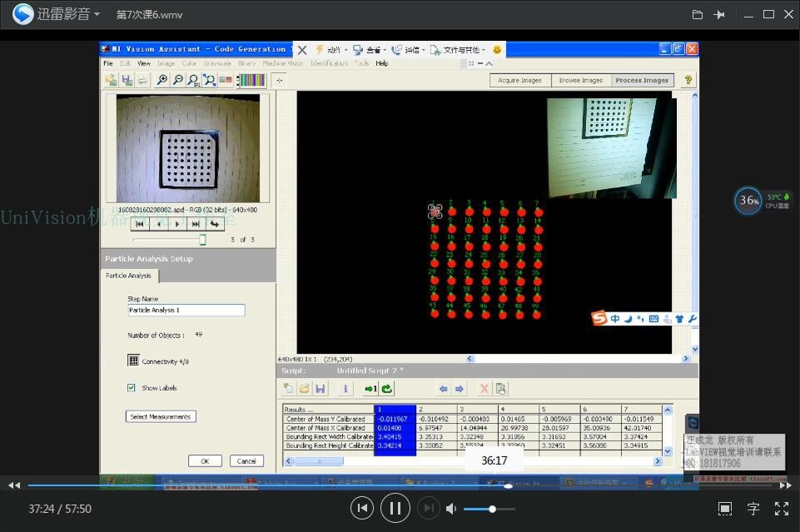Run the script once

pyautogui.click(x=370, y=389)
